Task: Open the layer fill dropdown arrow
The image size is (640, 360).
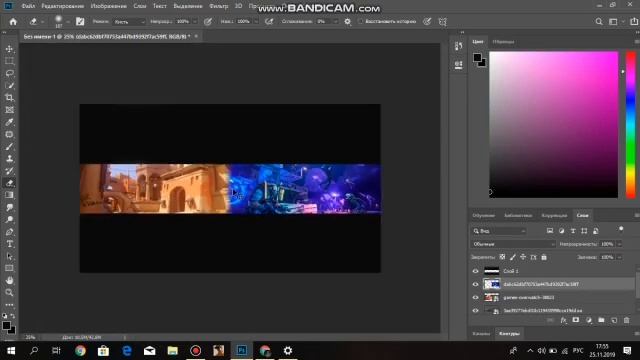Action: coord(619,257)
